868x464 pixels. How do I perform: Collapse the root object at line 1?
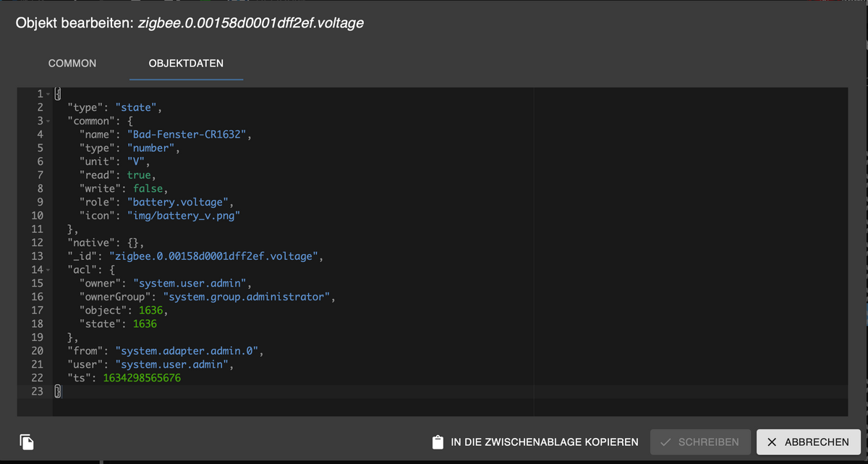coord(48,94)
